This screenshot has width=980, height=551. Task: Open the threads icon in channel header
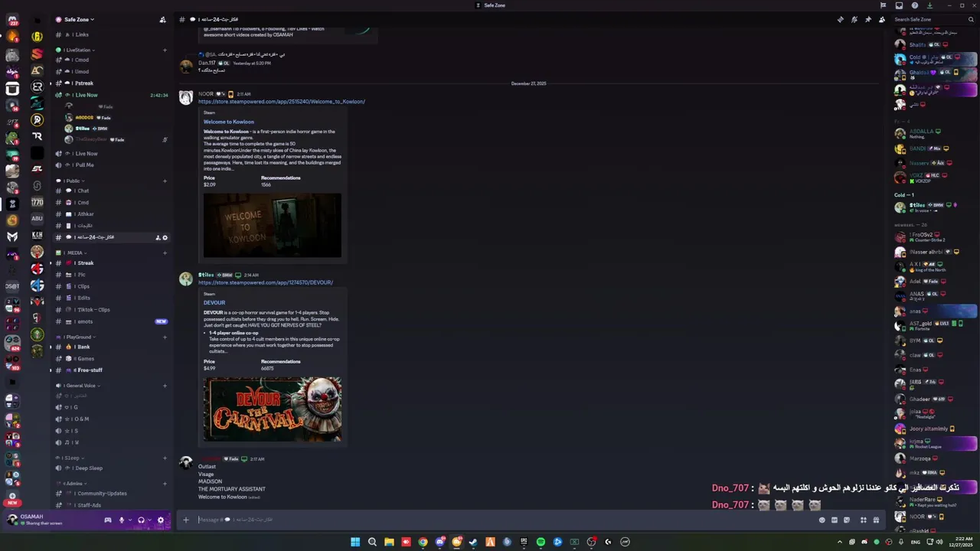click(840, 19)
